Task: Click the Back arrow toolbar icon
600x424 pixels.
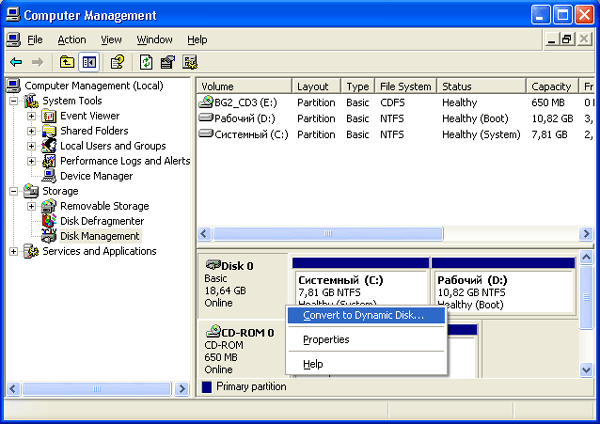Action: [x=16, y=62]
